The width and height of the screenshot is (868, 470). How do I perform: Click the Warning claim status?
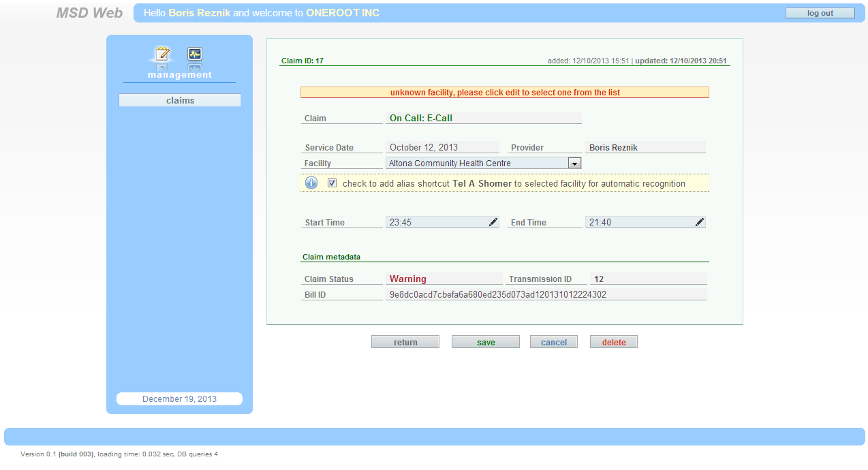click(x=408, y=279)
